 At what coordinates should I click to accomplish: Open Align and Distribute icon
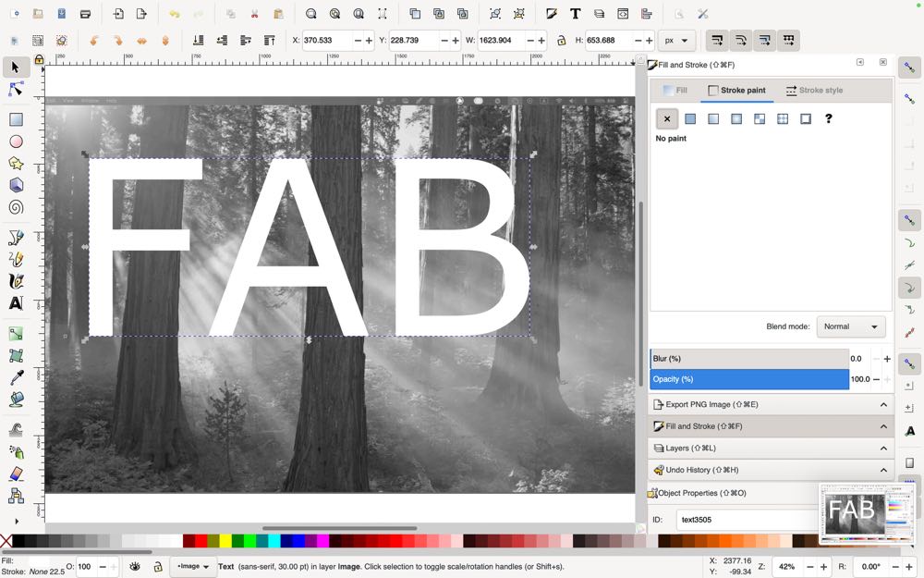click(647, 14)
